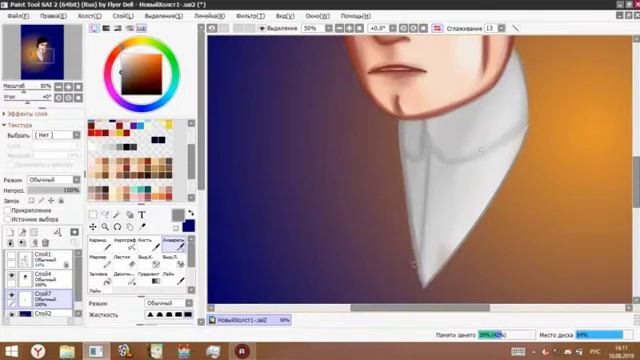The width and height of the screenshot is (640, 360).
Task: Open the rotation angle dropdown in toolbar
Action: click(x=392, y=28)
